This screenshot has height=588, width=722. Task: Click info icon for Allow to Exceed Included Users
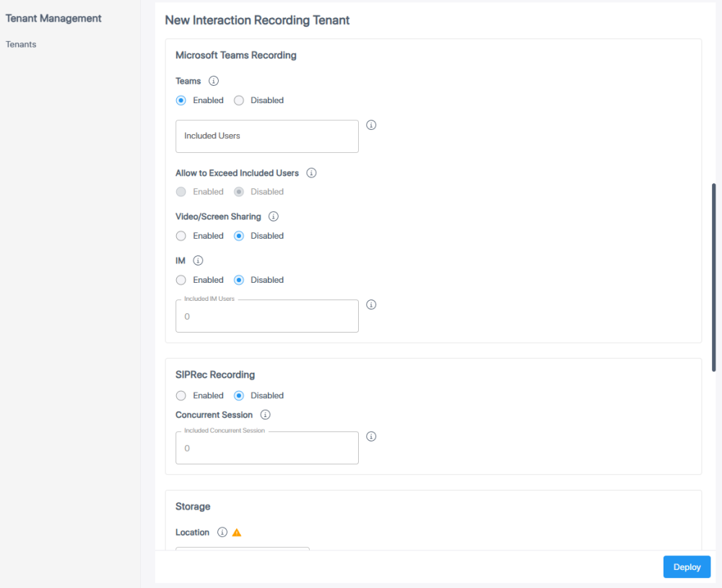312,173
